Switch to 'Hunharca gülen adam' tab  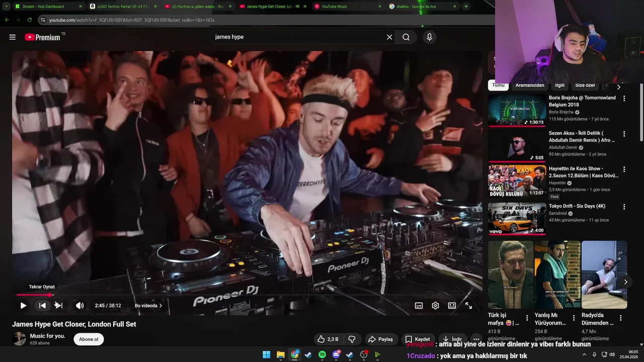click(198, 7)
